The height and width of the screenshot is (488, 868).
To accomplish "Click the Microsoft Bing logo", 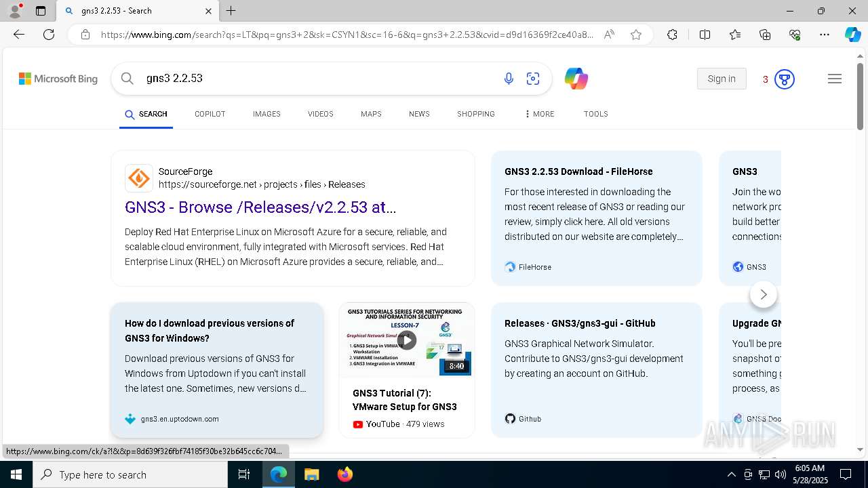I will [x=58, y=79].
